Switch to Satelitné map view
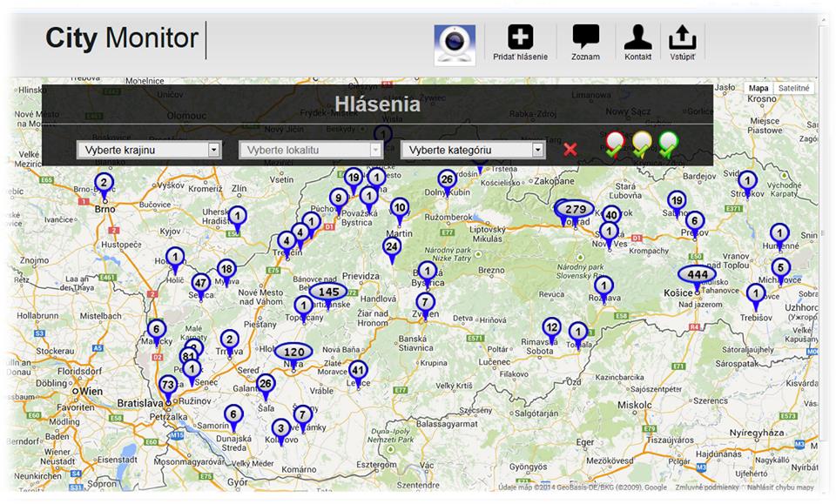 click(793, 88)
